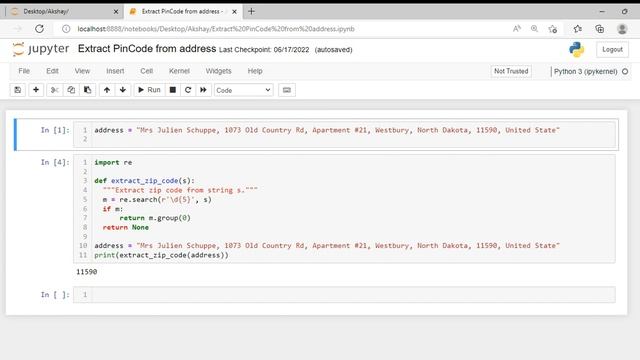Screen dimensions: 640x360
Task: Save the notebook with the floppy icon
Action: click(18, 90)
